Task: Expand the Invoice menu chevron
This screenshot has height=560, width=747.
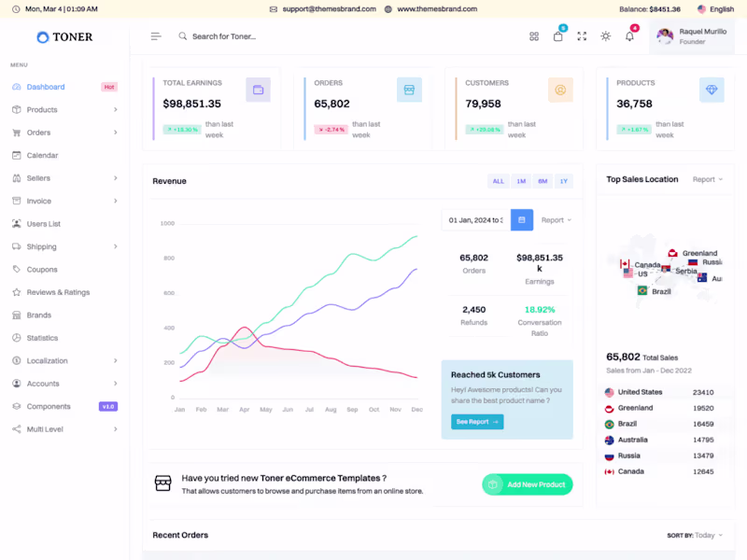Action: (x=115, y=201)
